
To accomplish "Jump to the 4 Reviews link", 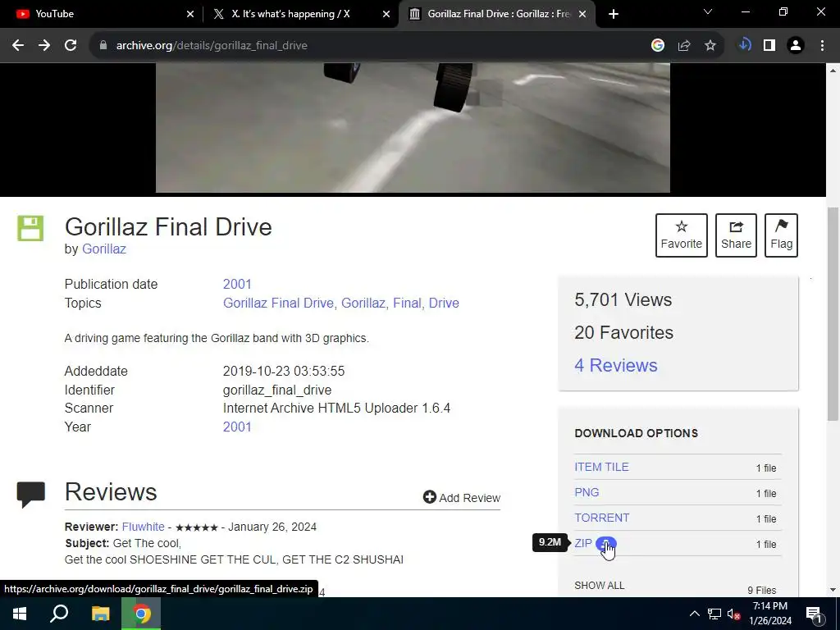I will click(x=616, y=365).
